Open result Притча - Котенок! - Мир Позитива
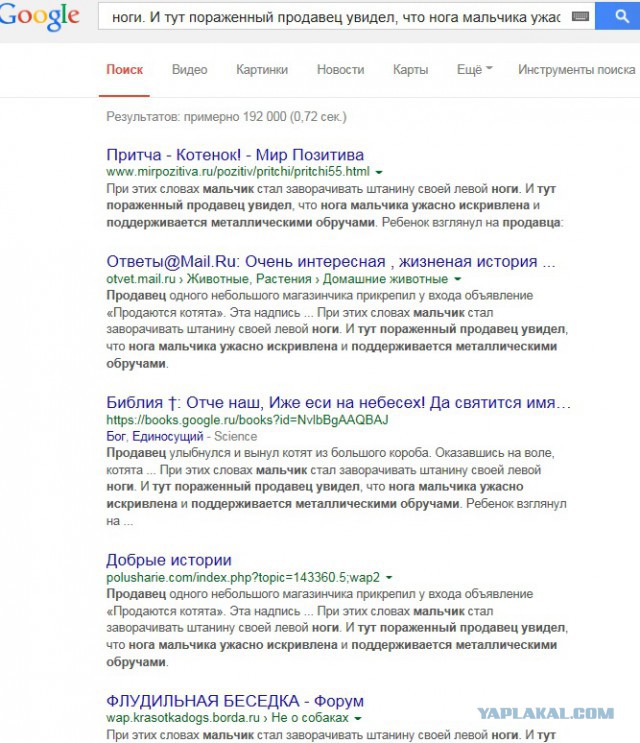Image resolution: width=640 pixels, height=743 pixels. [235, 154]
